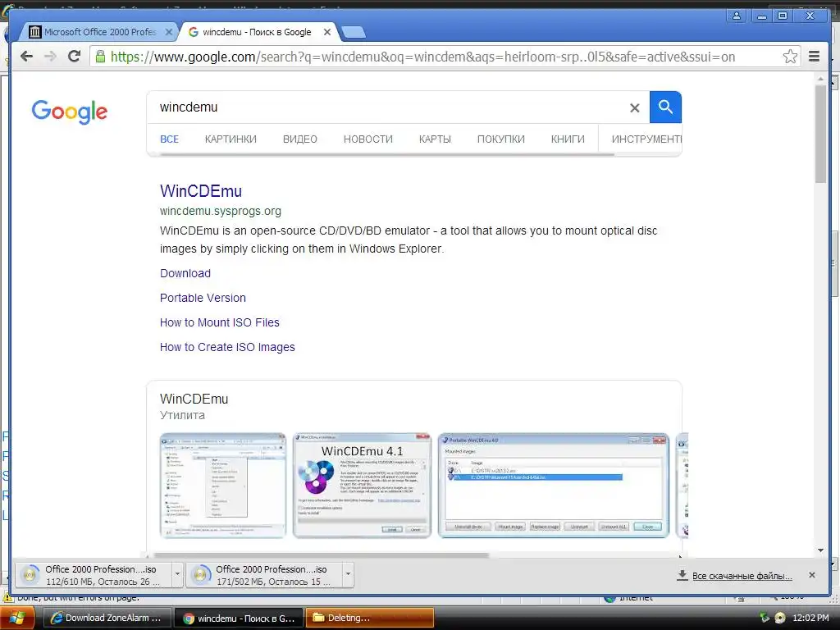This screenshot has height=630, width=840.
Task: Open the WinCDEmu result title link
Action: pyautogui.click(x=201, y=191)
